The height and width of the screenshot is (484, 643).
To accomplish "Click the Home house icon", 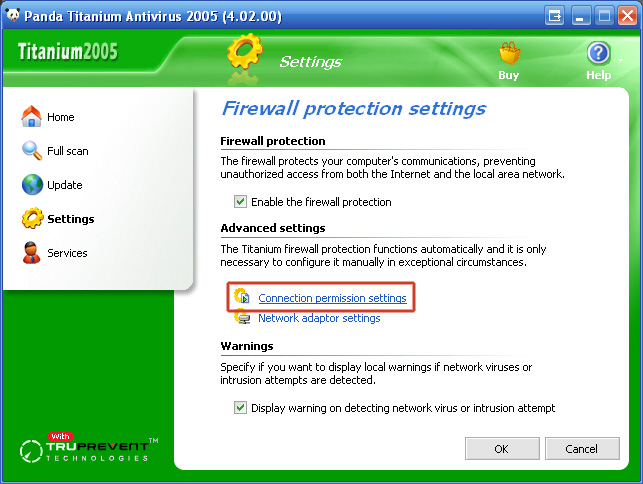I will (32, 116).
